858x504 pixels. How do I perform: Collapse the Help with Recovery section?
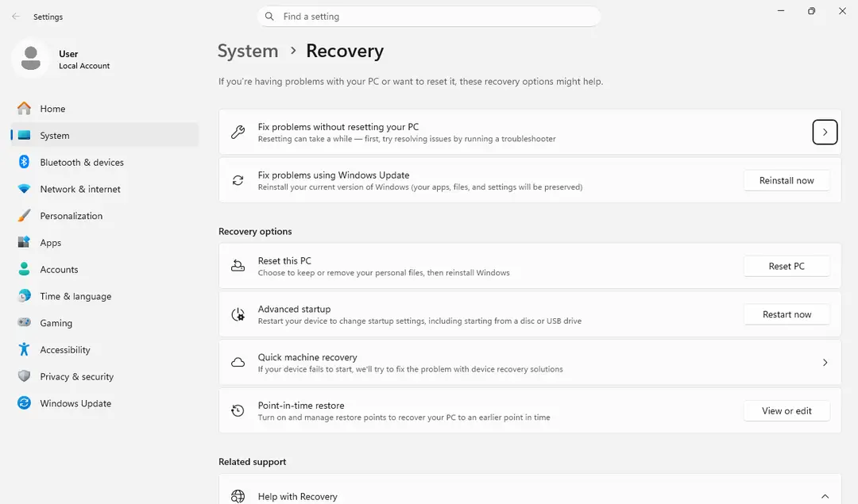pos(825,496)
